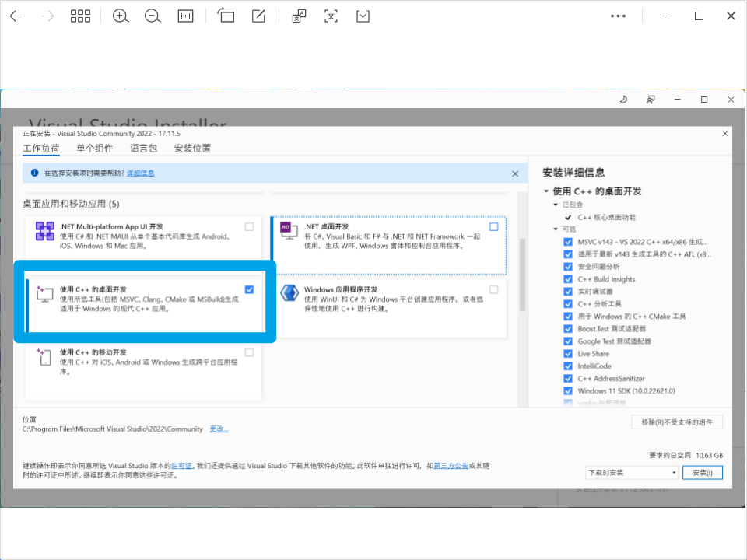Uncheck C++ CMake tools for Windows
747x560 pixels.
tap(568, 317)
